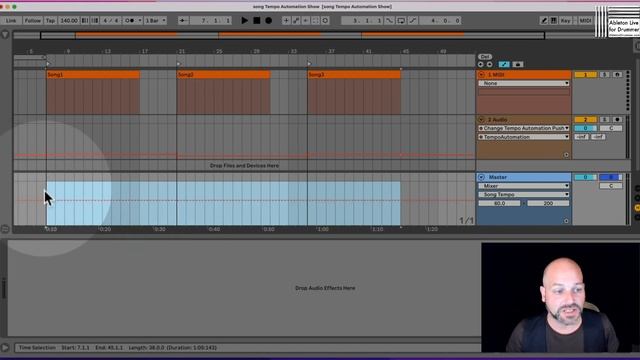The width and height of the screenshot is (640, 360).
Task: Click the phase nudge down icon
Action: coord(85,20)
